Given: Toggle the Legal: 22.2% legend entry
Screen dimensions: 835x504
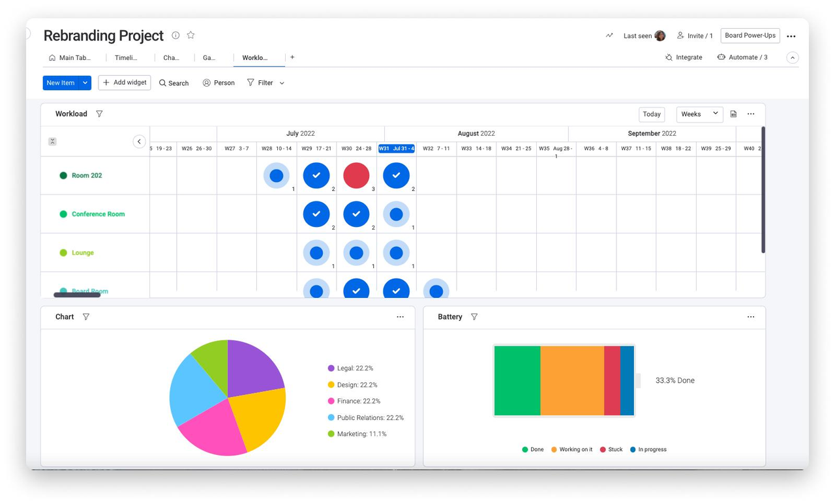Looking at the screenshot, I should (350, 368).
